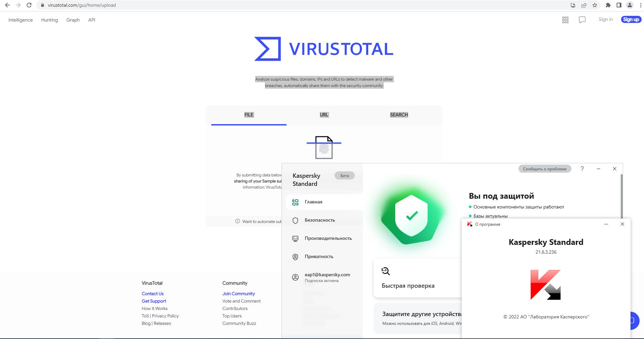Minimize the Kaspersky Standard main window
Screen dimensions: 644x339
(598, 169)
